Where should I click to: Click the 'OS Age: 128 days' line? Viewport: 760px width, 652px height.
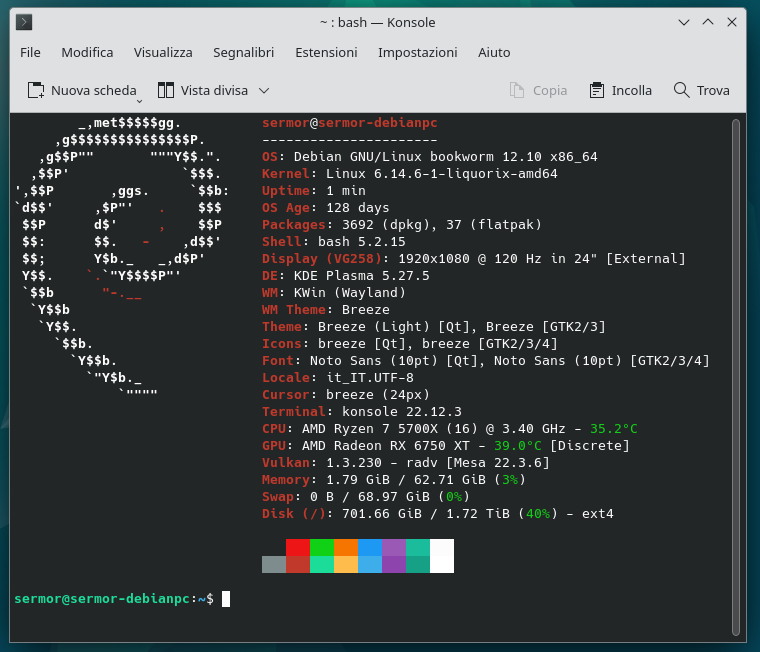(326, 207)
